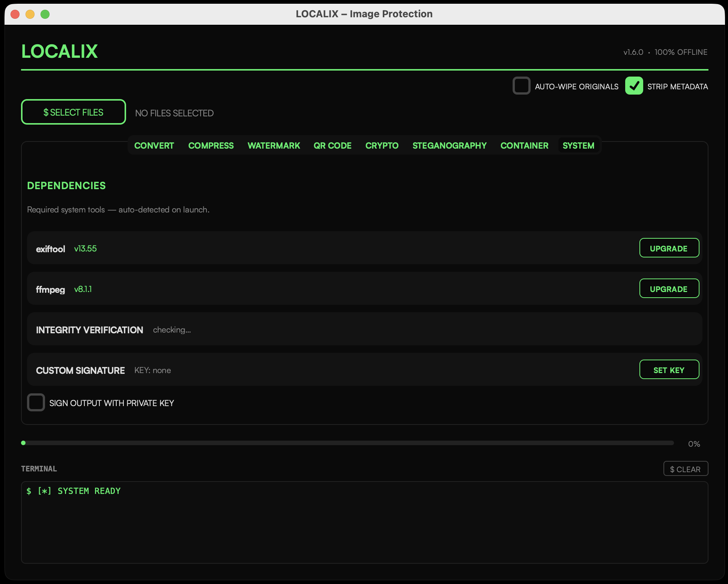The image size is (728, 584).
Task: Switch to the Steganography tab
Action: pyautogui.click(x=449, y=146)
